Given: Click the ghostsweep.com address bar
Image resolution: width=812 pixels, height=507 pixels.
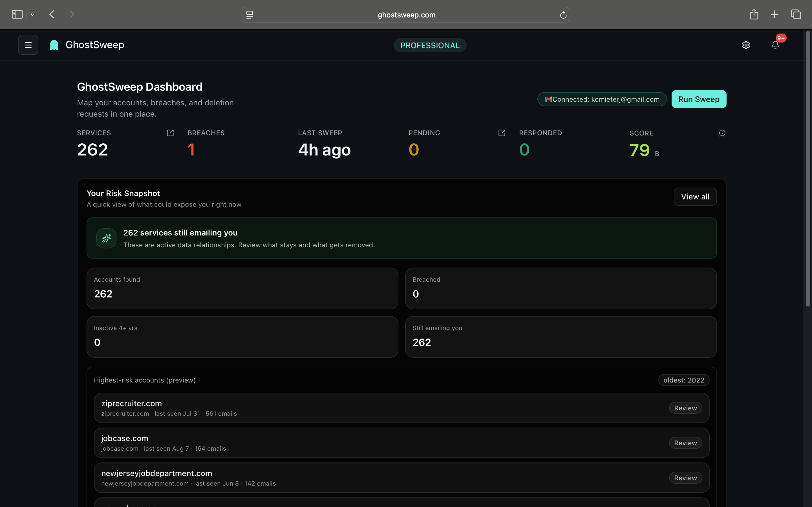Looking at the screenshot, I should 406,15.
